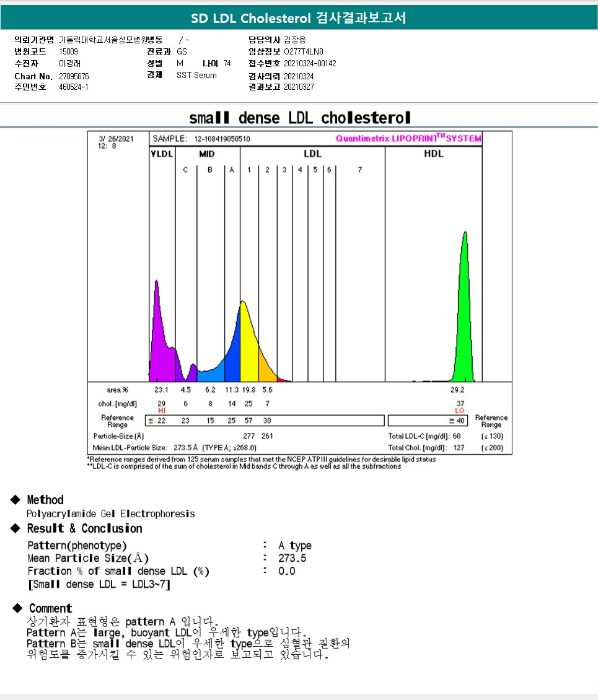Click the Quantimetrix LIPOPRINT SYSTEM label
This screenshot has height=700, width=598.
pyautogui.click(x=408, y=138)
